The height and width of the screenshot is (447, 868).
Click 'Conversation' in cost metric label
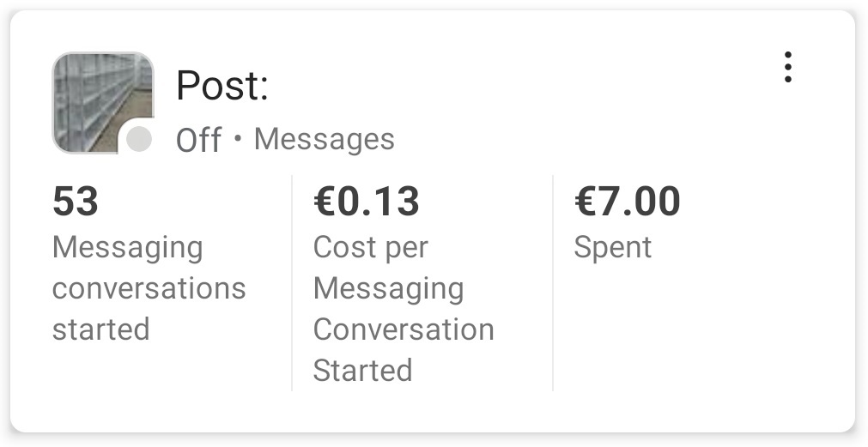404,329
